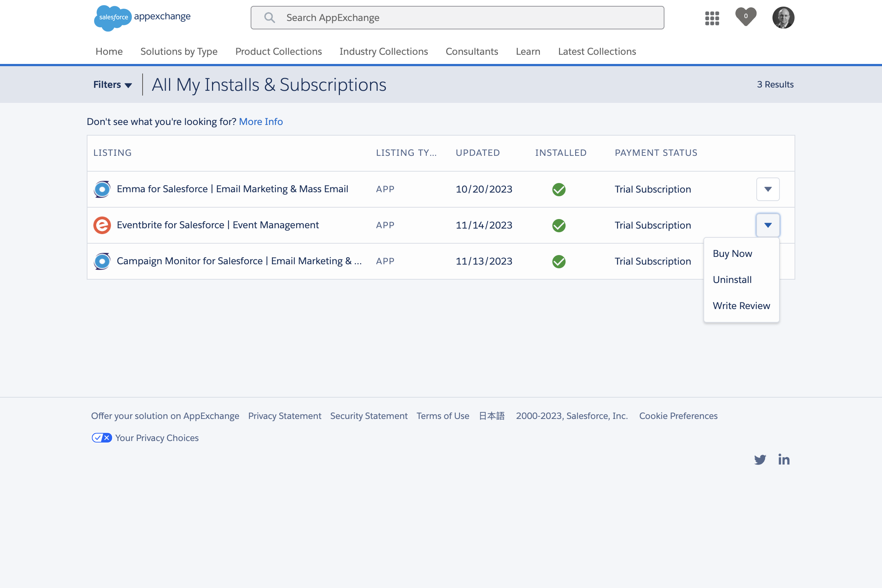
Task: Click Emma row installed checkmark
Action: (x=559, y=189)
